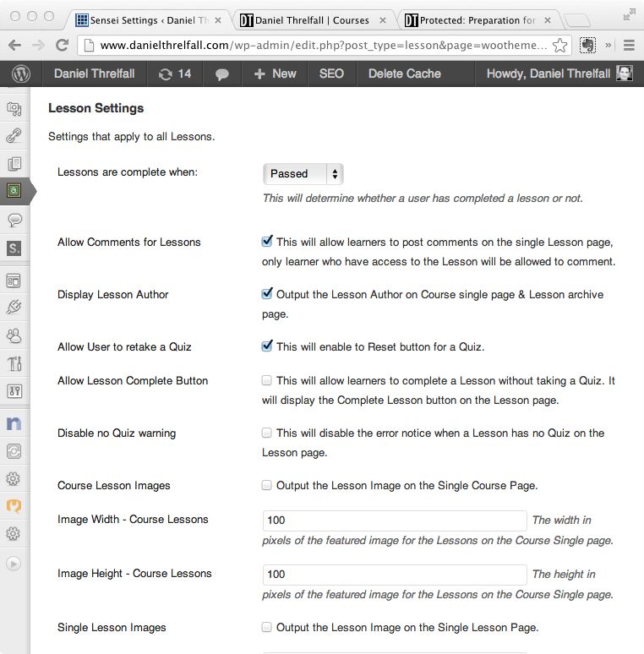Screen dimensions: 644x654
Task: Click the WordPress logo in the admin bar
Action: (21, 74)
